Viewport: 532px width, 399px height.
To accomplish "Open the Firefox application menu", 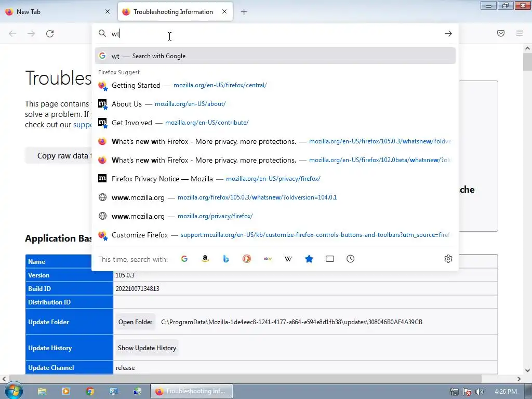I will click(x=520, y=33).
